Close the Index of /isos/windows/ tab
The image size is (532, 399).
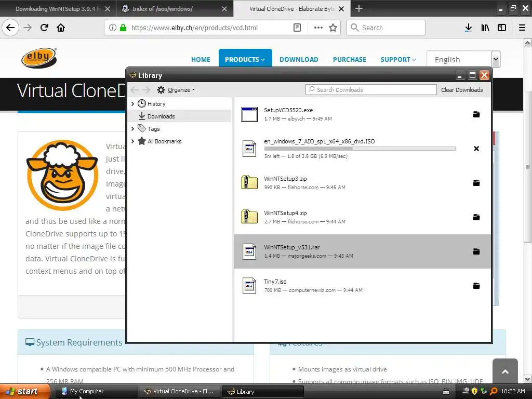coord(224,9)
